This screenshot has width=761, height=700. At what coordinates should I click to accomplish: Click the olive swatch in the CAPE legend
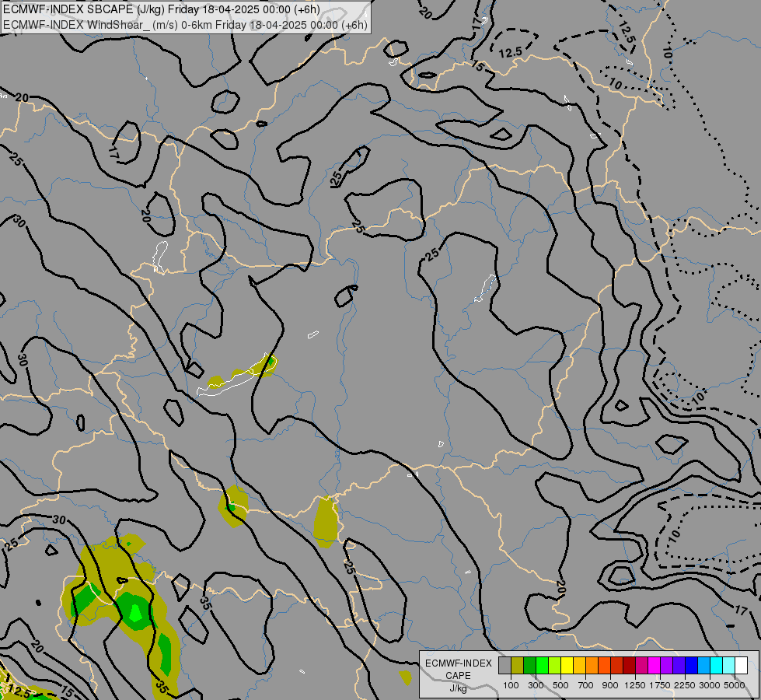click(518, 666)
